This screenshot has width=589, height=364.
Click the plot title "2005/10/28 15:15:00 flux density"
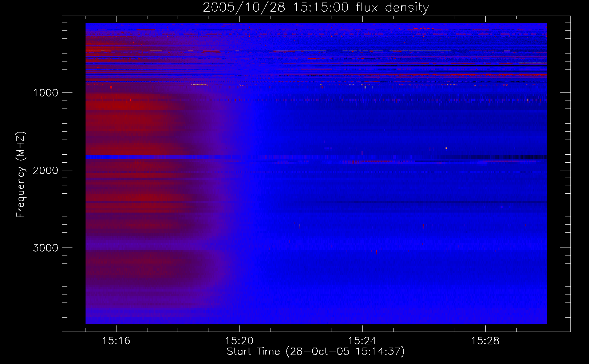[x=316, y=8]
